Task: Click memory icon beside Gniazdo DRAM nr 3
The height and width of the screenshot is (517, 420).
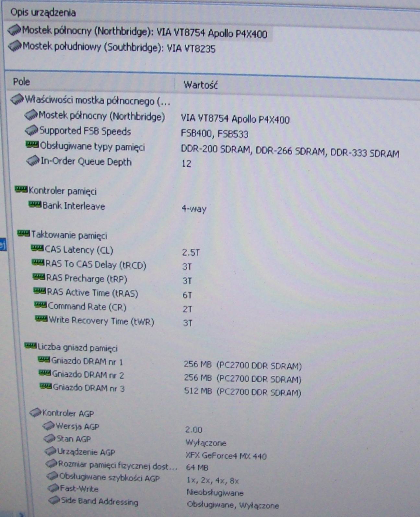Action: [45, 386]
